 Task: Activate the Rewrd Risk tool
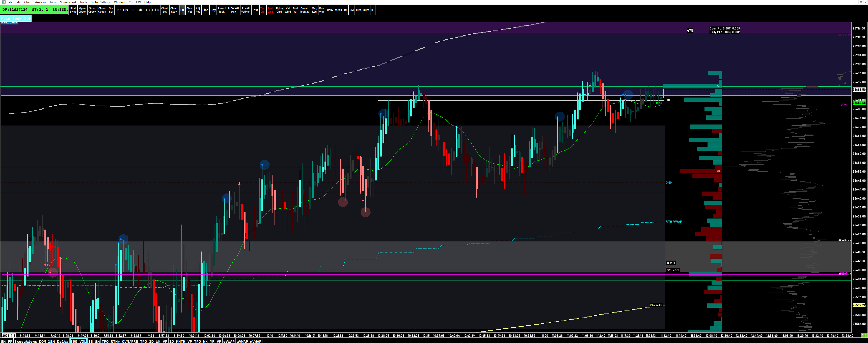click(x=222, y=10)
